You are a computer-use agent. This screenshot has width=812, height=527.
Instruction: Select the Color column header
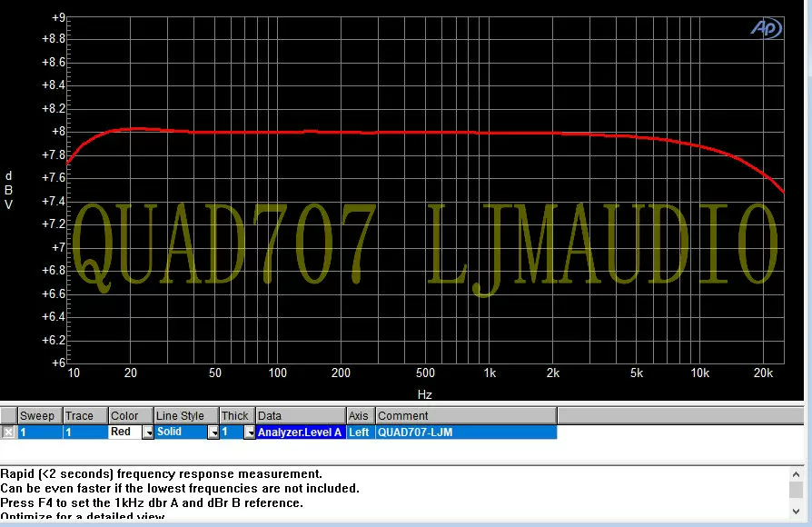pos(131,415)
